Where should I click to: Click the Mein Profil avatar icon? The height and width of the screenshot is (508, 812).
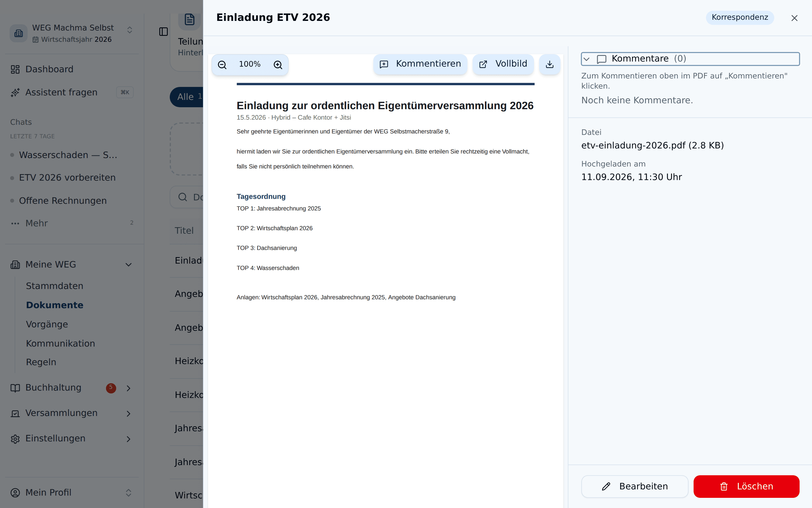[15, 493]
